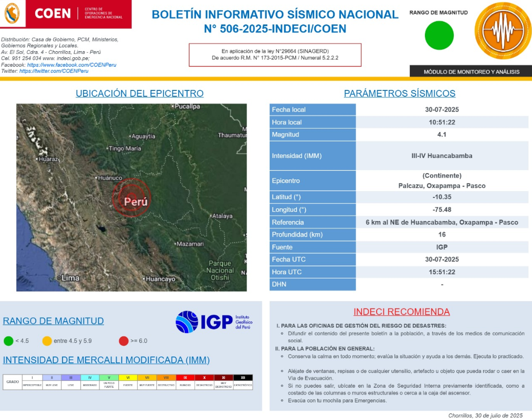Click the orange seismograph waveform emblem
The height and width of the screenshot is (419, 532).
(x=503, y=31)
